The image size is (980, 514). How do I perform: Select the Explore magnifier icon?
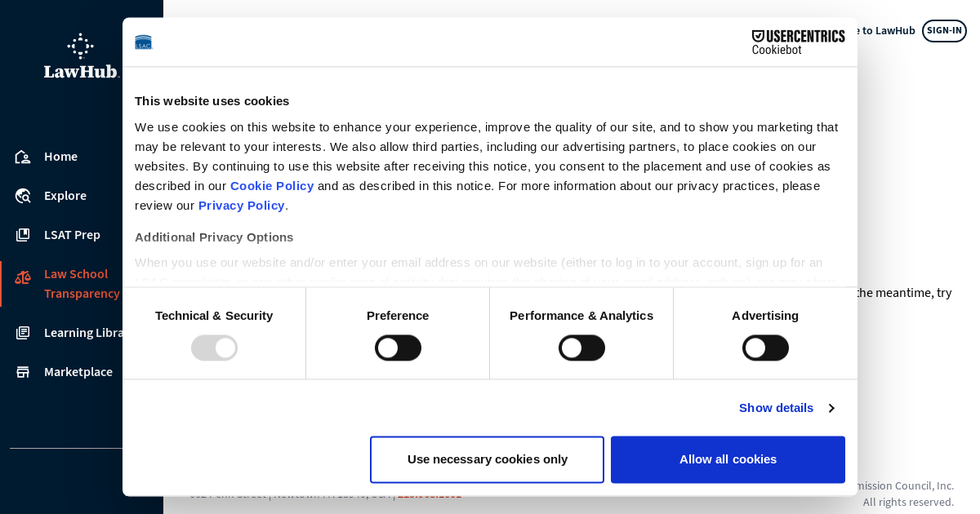[x=23, y=196]
